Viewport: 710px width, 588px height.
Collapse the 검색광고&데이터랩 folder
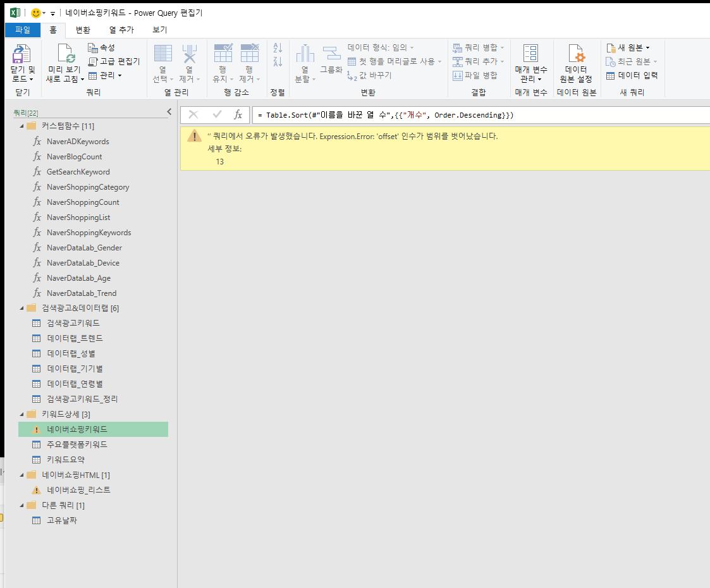point(23,309)
